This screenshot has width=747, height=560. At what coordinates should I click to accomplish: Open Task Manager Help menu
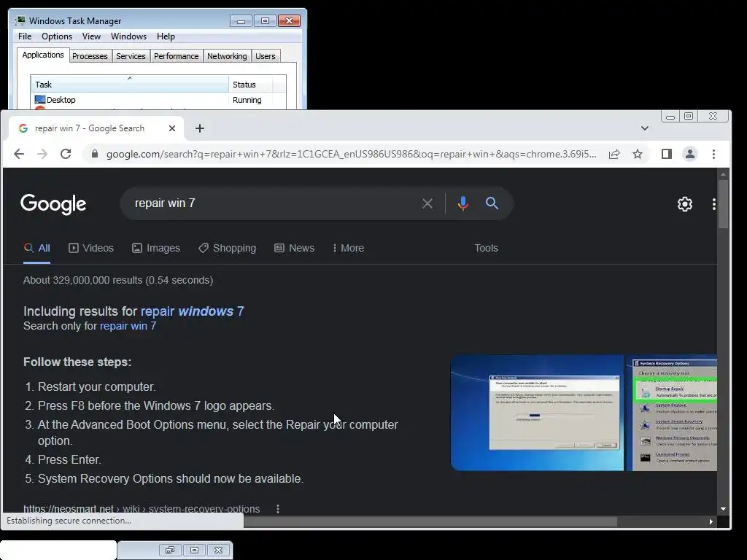pos(166,36)
